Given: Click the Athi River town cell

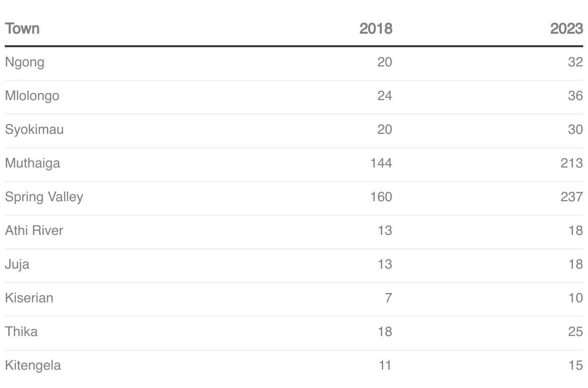Looking at the screenshot, I should pos(34,231).
